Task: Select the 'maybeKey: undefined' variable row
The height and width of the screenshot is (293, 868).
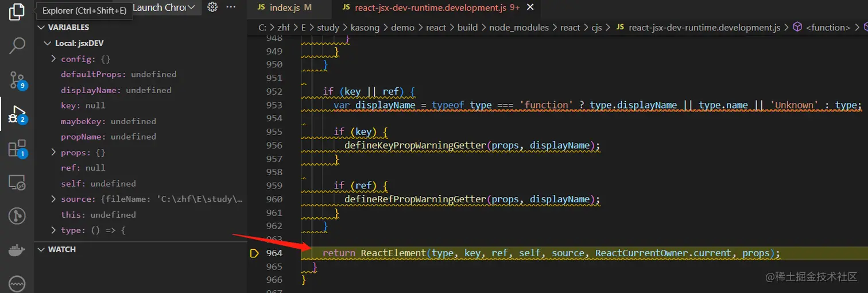Action: tap(141, 121)
